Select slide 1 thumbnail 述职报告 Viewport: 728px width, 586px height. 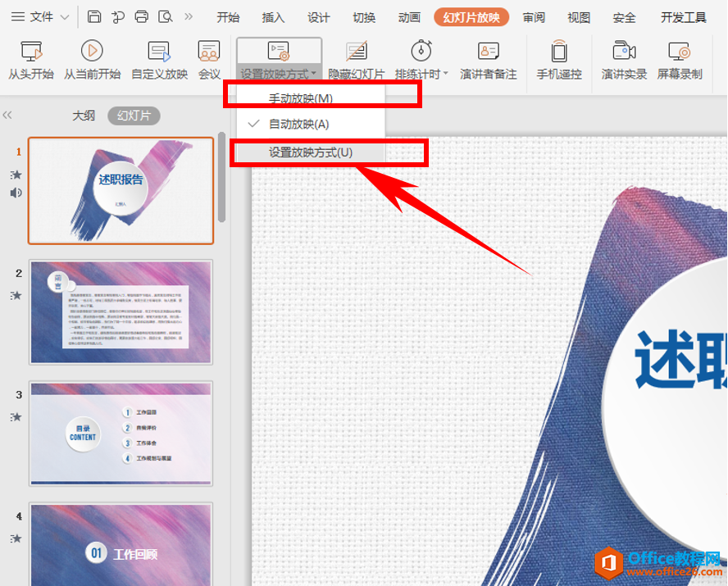tap(121, 191)
